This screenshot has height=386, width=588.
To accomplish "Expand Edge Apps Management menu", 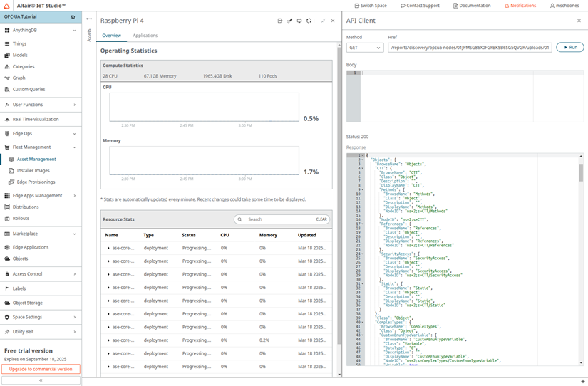I will point(75,196).
